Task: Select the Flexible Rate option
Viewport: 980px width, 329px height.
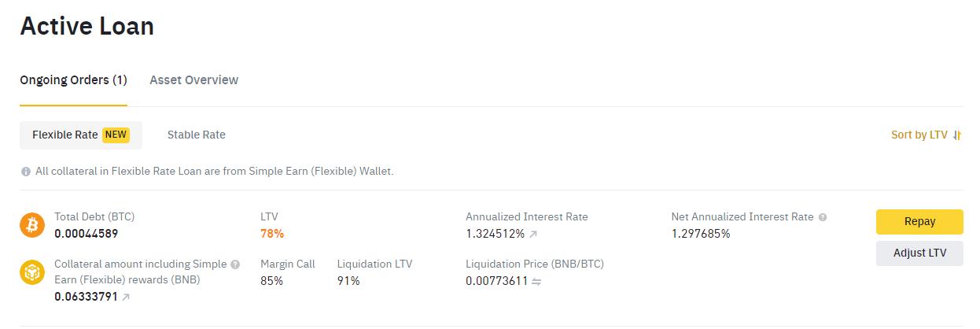Action: tap(65, 135)
